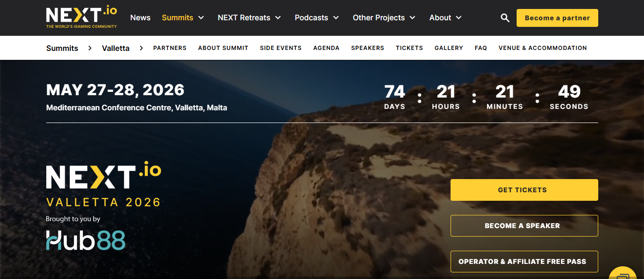Open the NEXT Retreats menu label
The image size is (644, 279).
coord(244,18)
